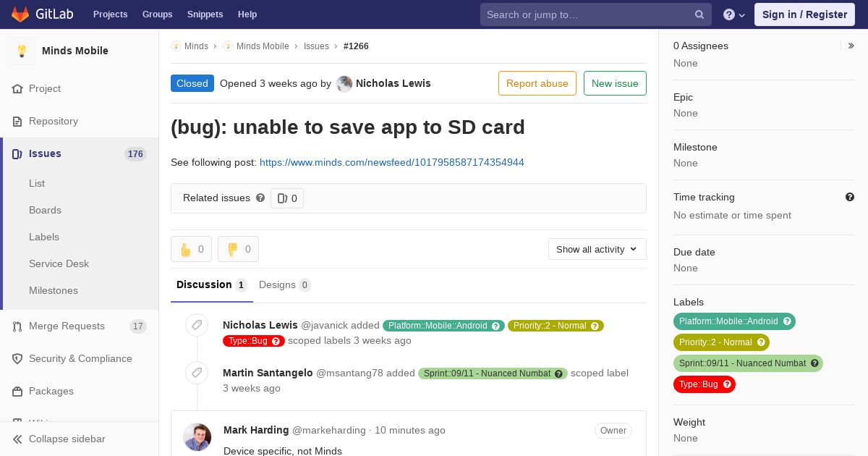Click help icon on sidebar Platform::Mobile::Android label
The image size is (868, 456).
click(787, 321)
